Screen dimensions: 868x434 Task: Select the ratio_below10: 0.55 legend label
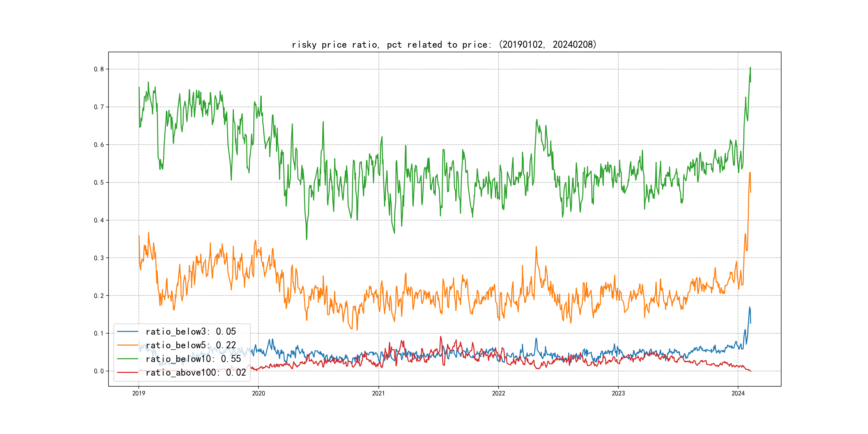coord(193,359)
